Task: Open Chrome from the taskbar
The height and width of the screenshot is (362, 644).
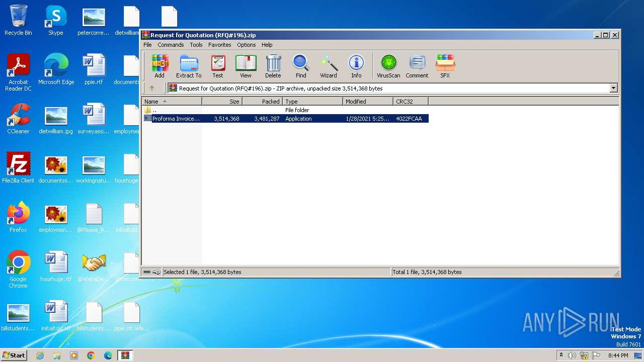Action: point(91,355)
